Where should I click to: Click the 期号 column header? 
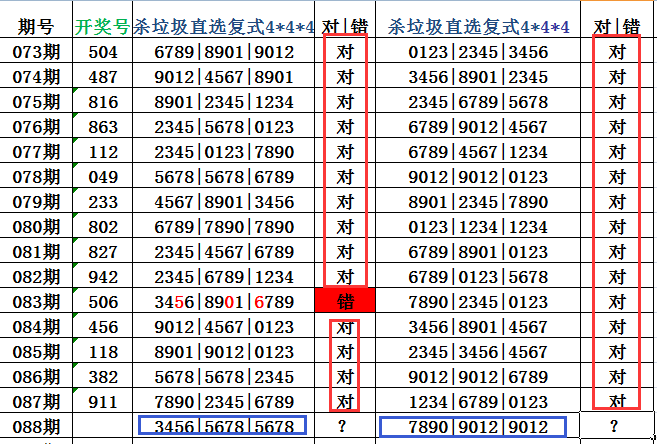click(37, 27)
